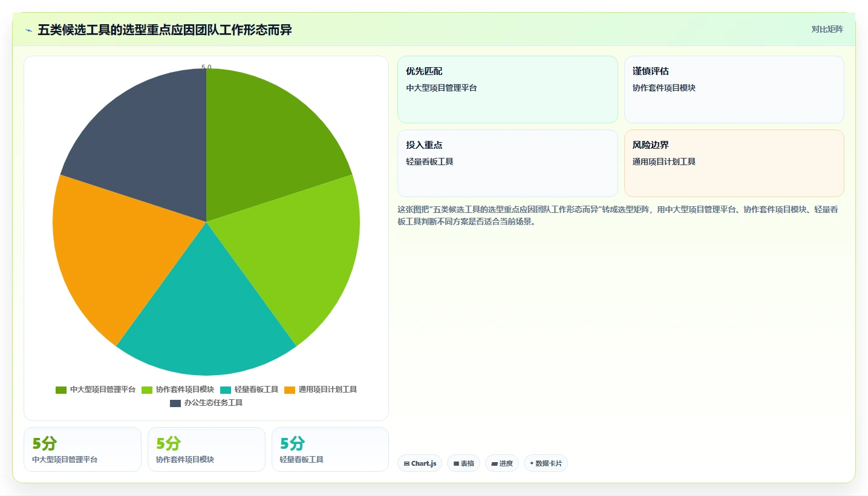Open the 5分 card for 中大型项目管理平台

click(x=82, y=449)
